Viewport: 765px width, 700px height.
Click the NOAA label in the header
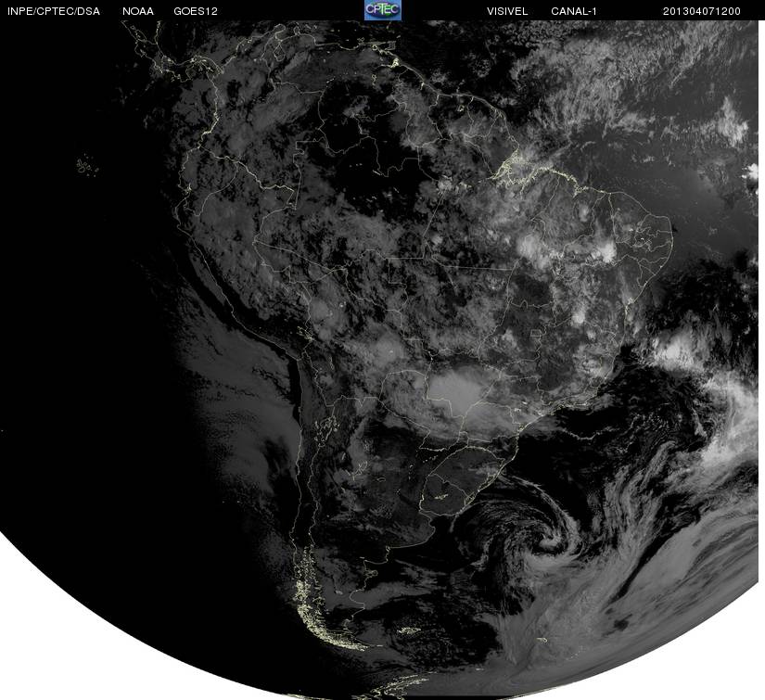(x=138, y=11)
